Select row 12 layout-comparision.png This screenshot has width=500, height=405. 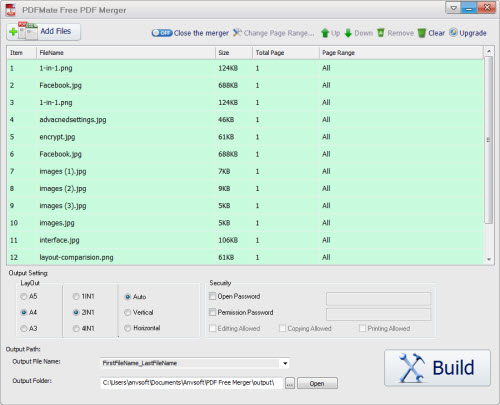pyautogui.click(x=245, y=257)
